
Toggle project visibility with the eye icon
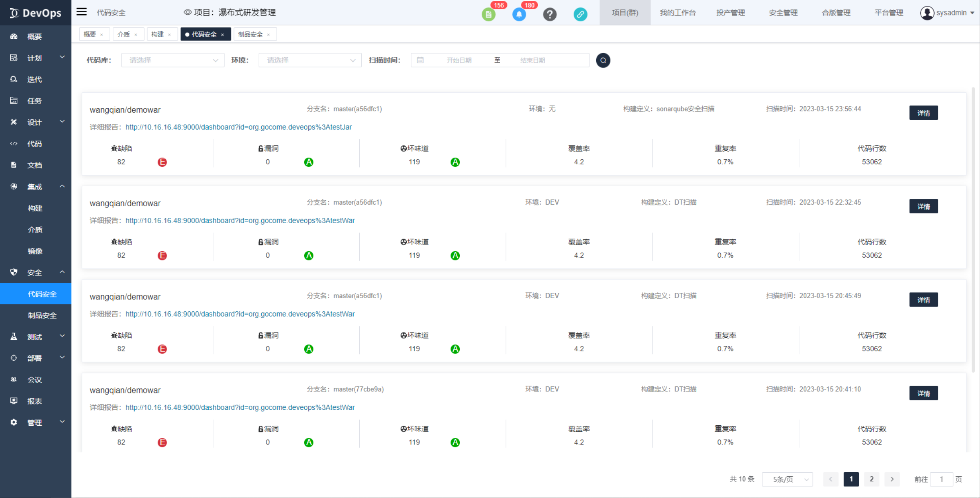pyautogui.click(x=187, y=12)
